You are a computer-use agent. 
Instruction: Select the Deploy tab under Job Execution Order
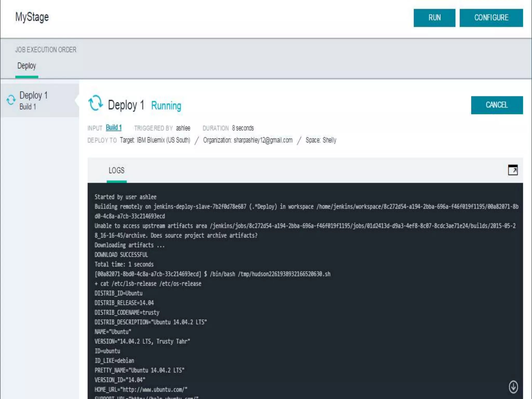point(26,66)
